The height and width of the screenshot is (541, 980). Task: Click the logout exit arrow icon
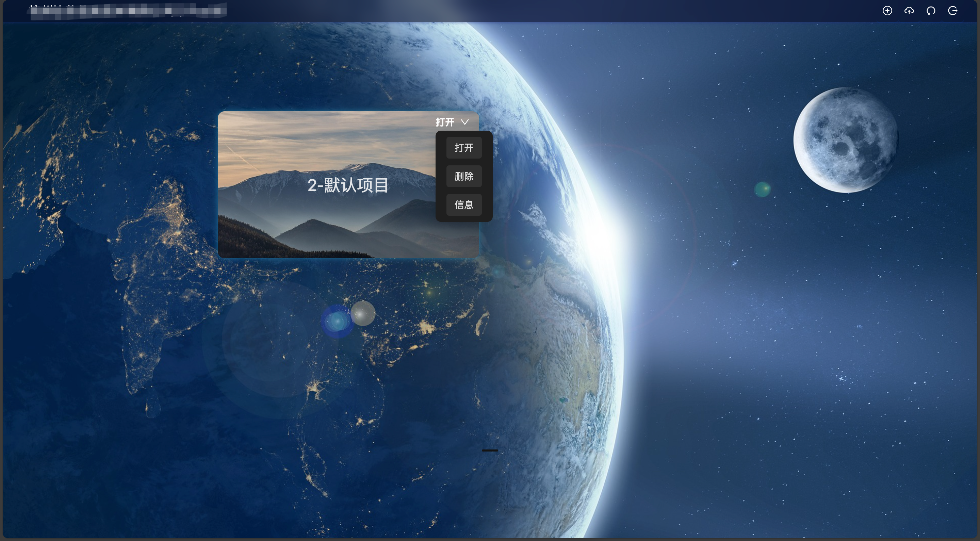[x=953, y=11]
